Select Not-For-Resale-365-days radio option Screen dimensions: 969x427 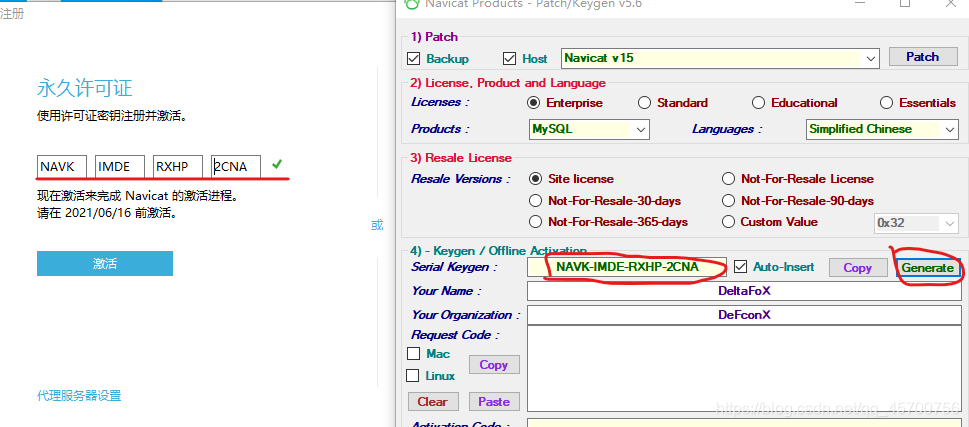(536, 222)
